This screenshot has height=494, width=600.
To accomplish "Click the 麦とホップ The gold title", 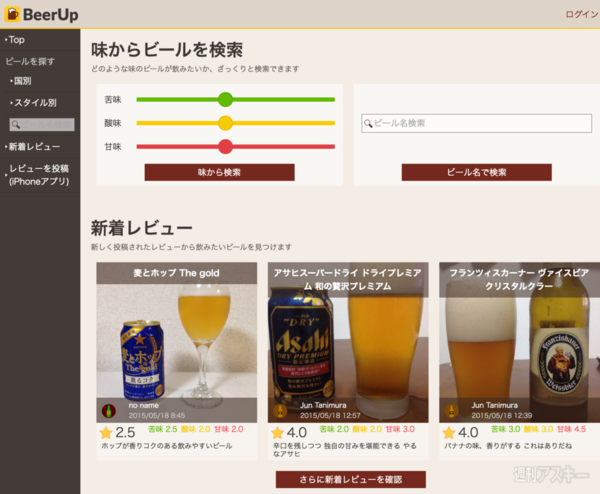I will click(176, 273).
